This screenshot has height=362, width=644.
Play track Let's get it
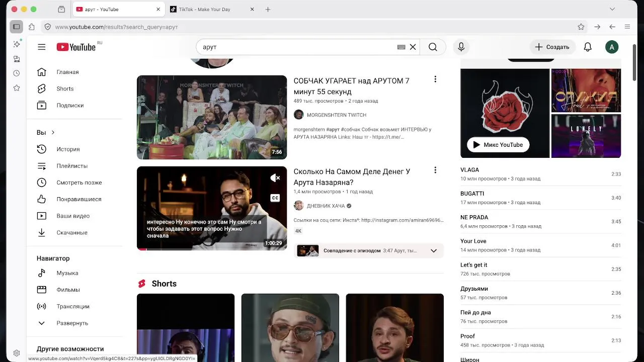(540, 269)
